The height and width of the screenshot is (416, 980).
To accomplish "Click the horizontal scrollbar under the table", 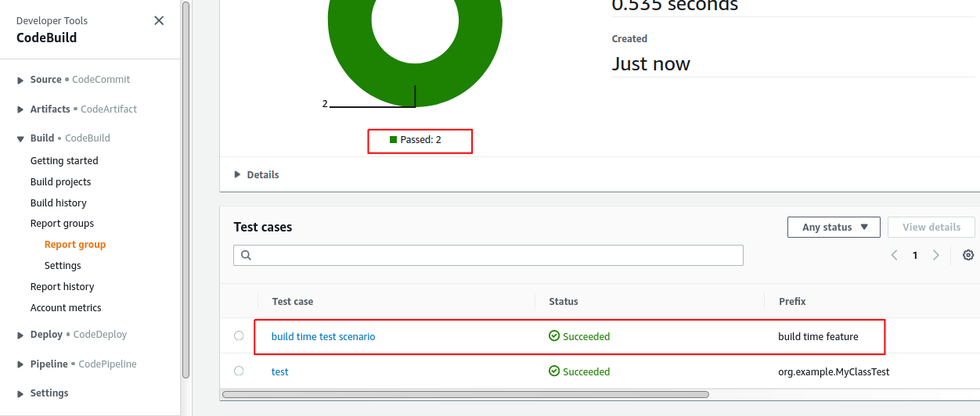I will point(465,395).
